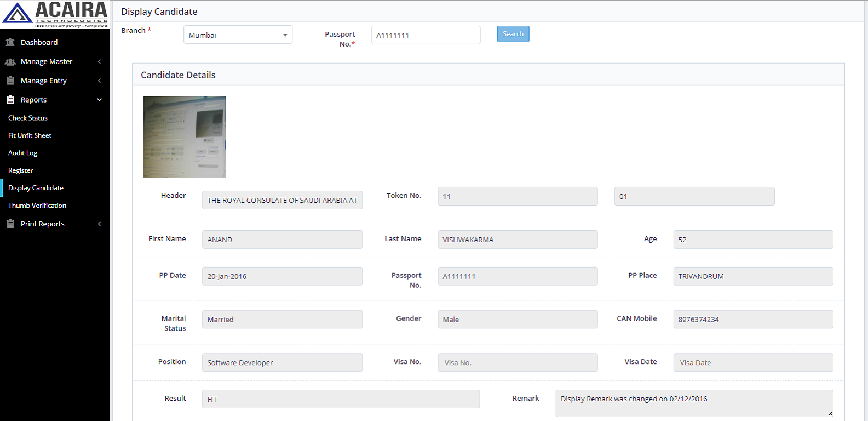
Task: Click the Dashboard building icon
Action: (10, 42)
